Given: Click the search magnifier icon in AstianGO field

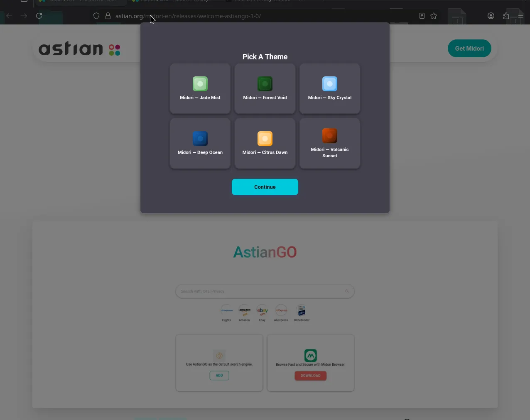Looking at the screenshot, I should point(347,291).
